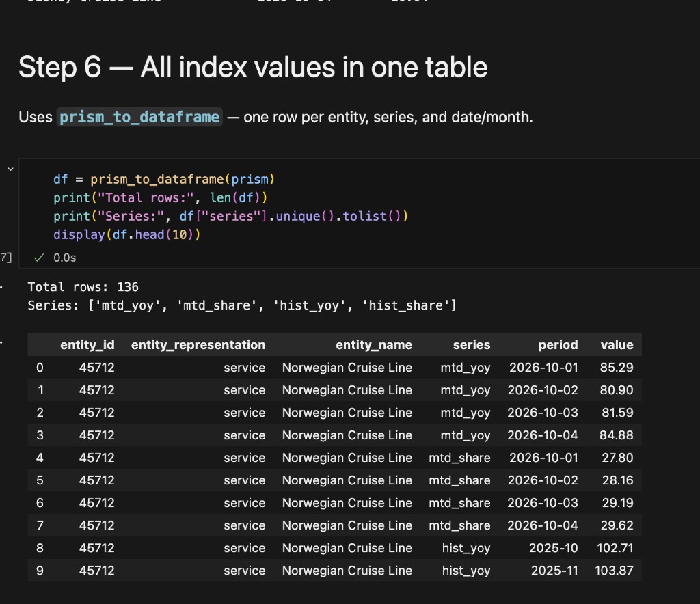Select the value cell 29.62

click(617, 525)
